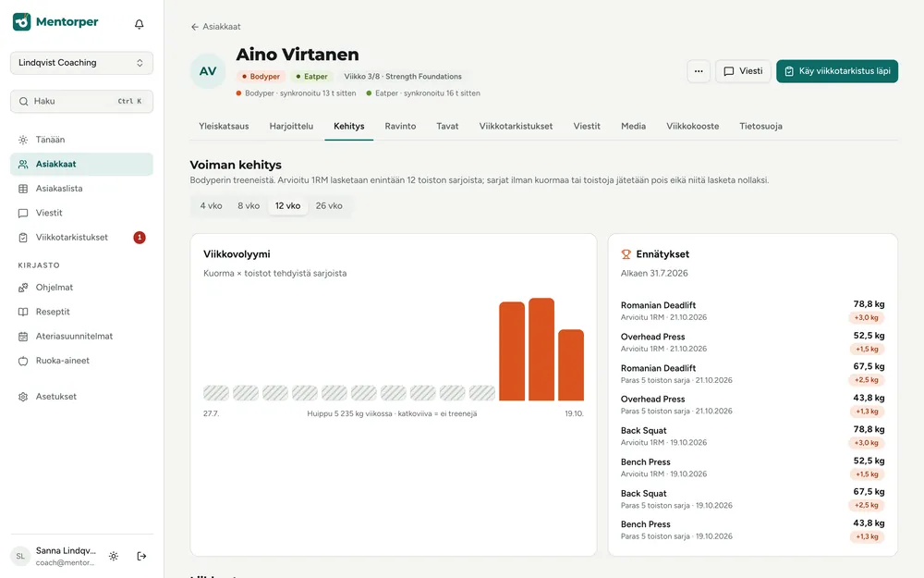Expand the Lindqvist Coaching workspace dropdown
This screenshot has width=924, height=578.
[81, 63]
